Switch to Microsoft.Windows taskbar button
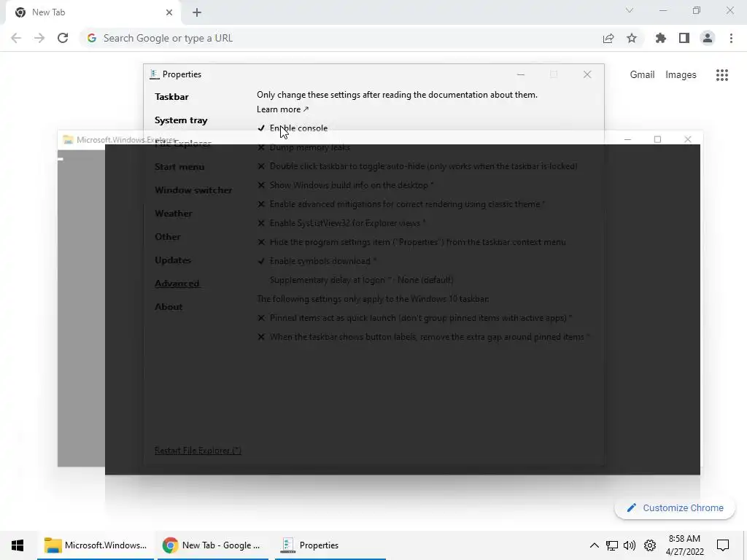 pos(96,545)
